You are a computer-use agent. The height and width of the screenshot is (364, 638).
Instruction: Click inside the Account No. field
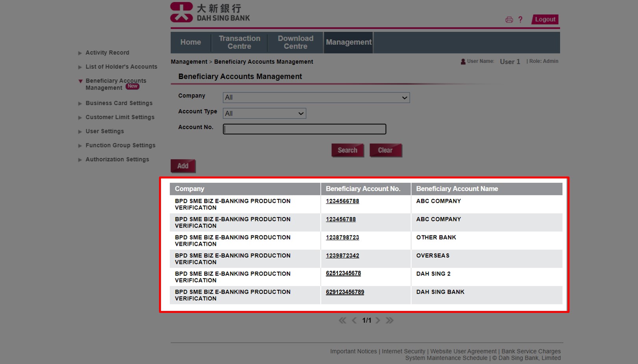[x=304, y=129]
